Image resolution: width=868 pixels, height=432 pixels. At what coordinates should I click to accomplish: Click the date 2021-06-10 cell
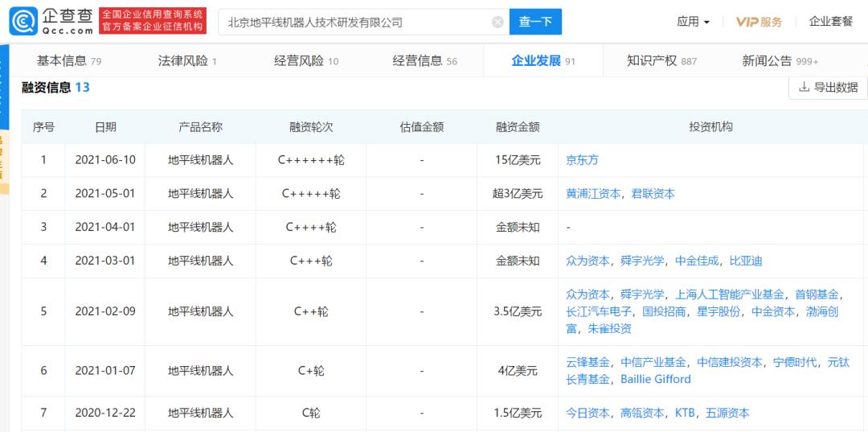click(105, 161)
